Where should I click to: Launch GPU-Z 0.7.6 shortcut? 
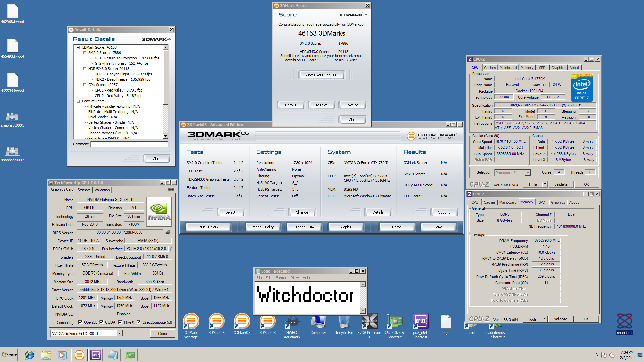tap(395, 326)
